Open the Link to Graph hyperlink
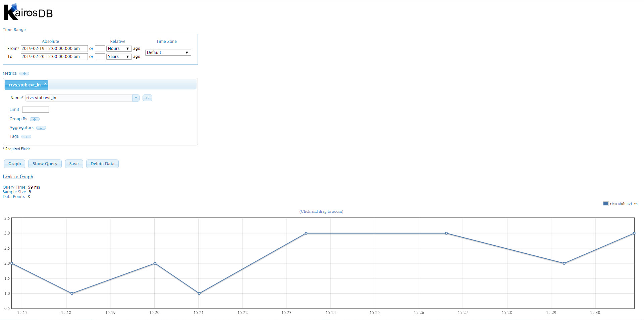 pos(18,177)
